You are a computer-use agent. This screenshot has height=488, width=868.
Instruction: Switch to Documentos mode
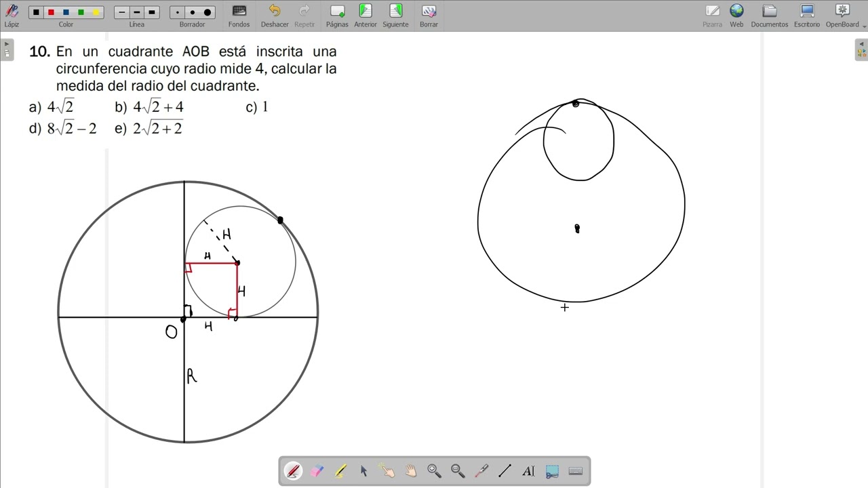coord(770,15)
